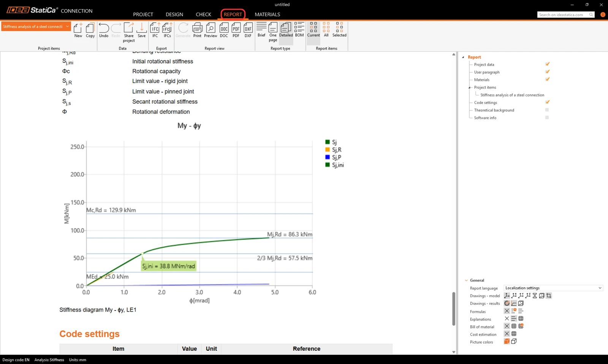Click the Project data tree item

(484, 65)
